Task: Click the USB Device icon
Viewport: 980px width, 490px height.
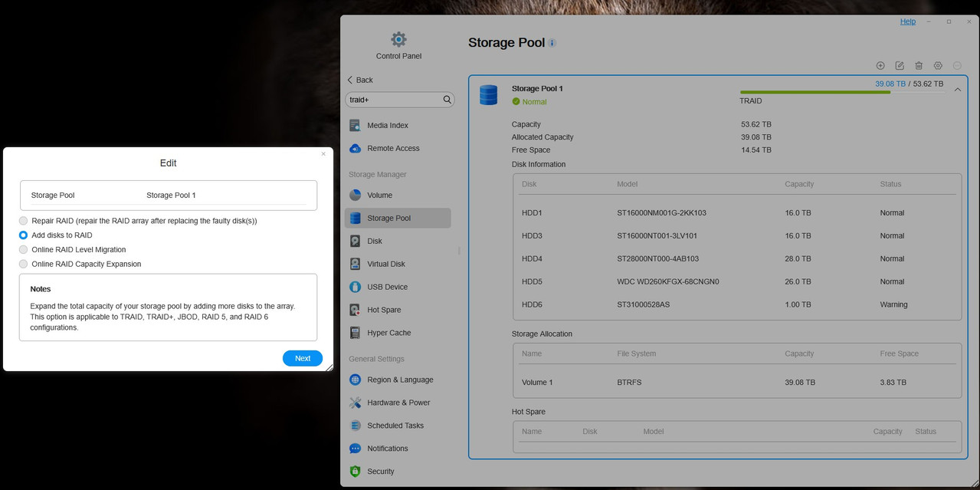Action: 355,287
